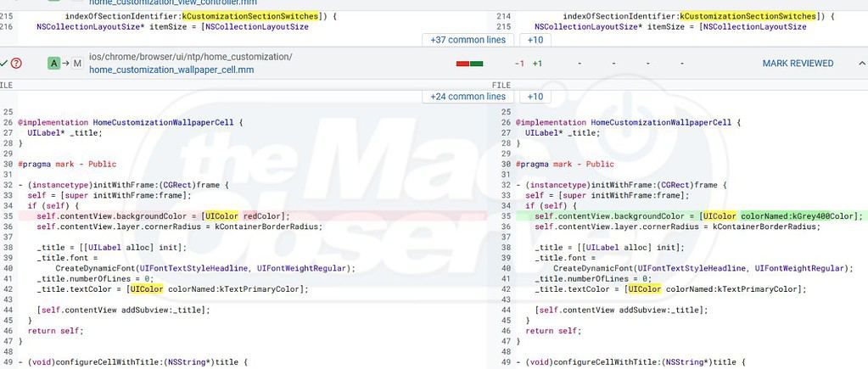Click the 'M' modified status badge
Viewport: 868px width, 369px height.
pyautogui.click(x=77, y=64)
